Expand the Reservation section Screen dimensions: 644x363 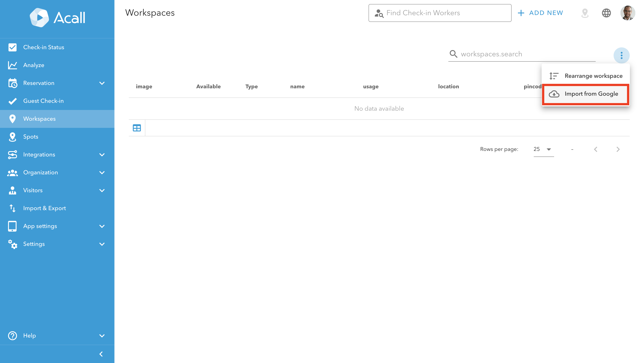click(102, 83)
